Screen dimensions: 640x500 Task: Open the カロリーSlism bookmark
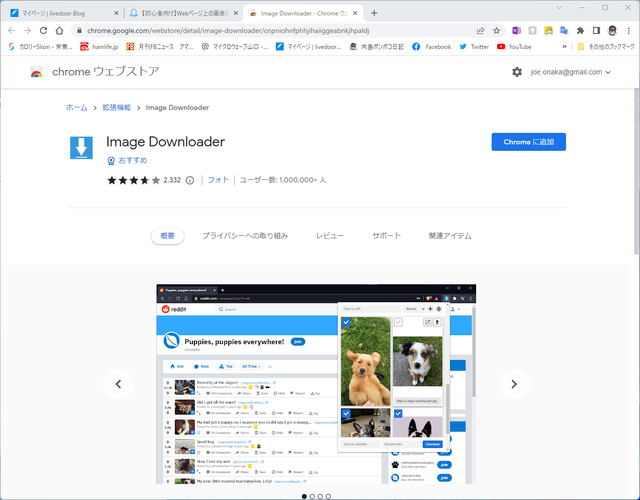click(40, 47)
